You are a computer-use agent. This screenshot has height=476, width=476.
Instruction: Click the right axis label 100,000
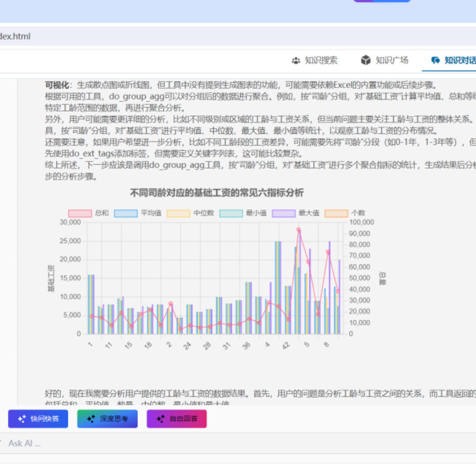pos(362,222)
